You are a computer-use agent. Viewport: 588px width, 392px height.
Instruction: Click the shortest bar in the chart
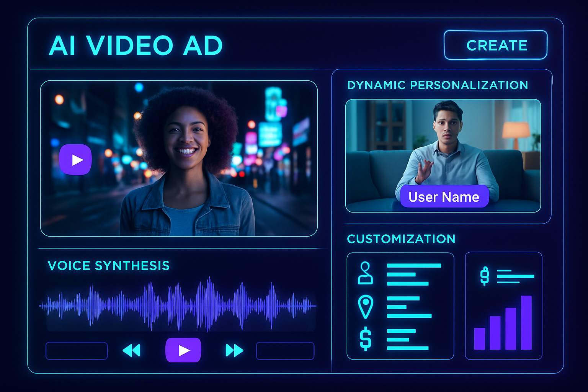pos(480,339)
